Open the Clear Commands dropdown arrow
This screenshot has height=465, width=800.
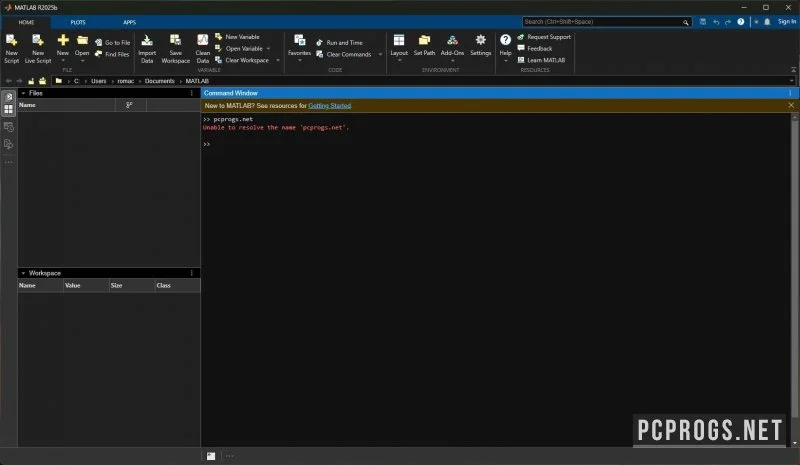(x=380, y=55)
